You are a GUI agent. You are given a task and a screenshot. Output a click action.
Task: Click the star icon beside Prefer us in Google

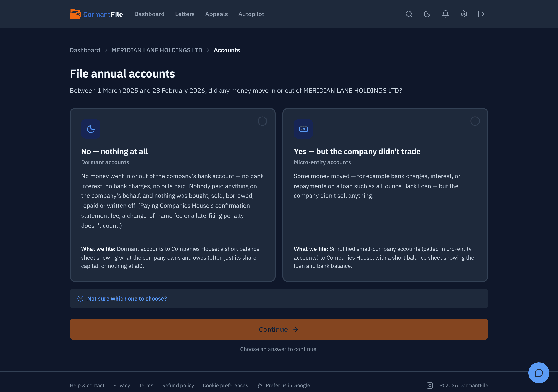260,385
